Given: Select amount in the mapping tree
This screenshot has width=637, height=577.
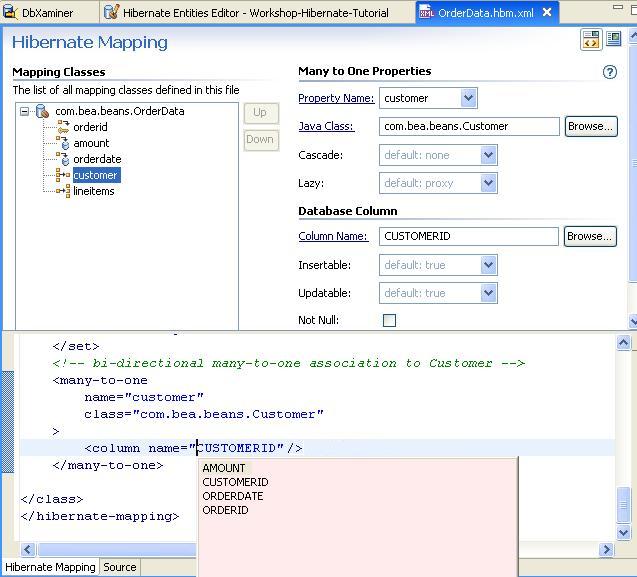Looking at the screenshot, I should (x=91, y=143).
